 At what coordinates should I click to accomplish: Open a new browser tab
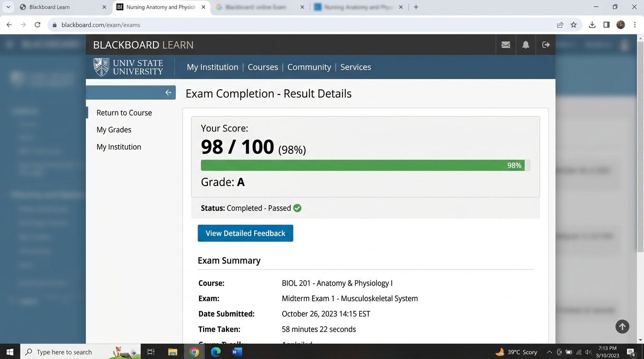(x=416, y=7)
